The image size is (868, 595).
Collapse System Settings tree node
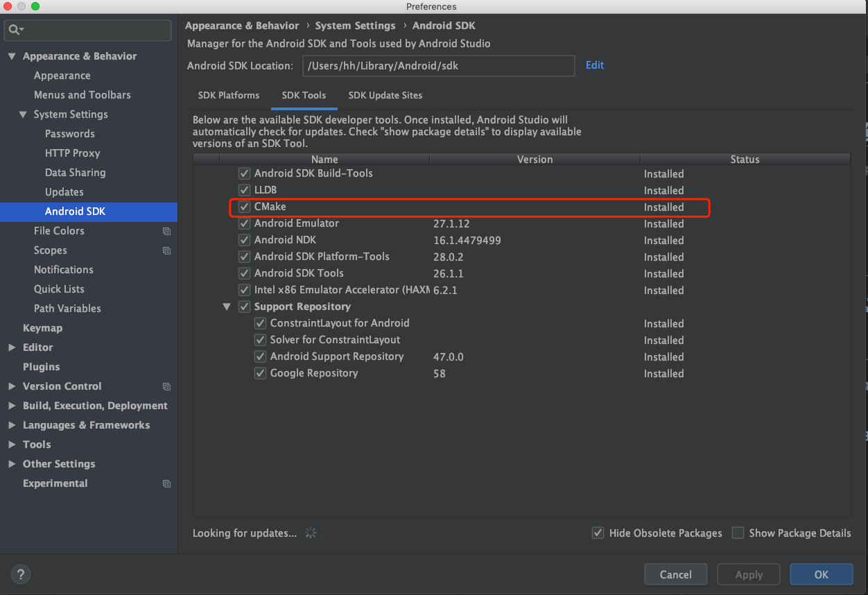23,114
